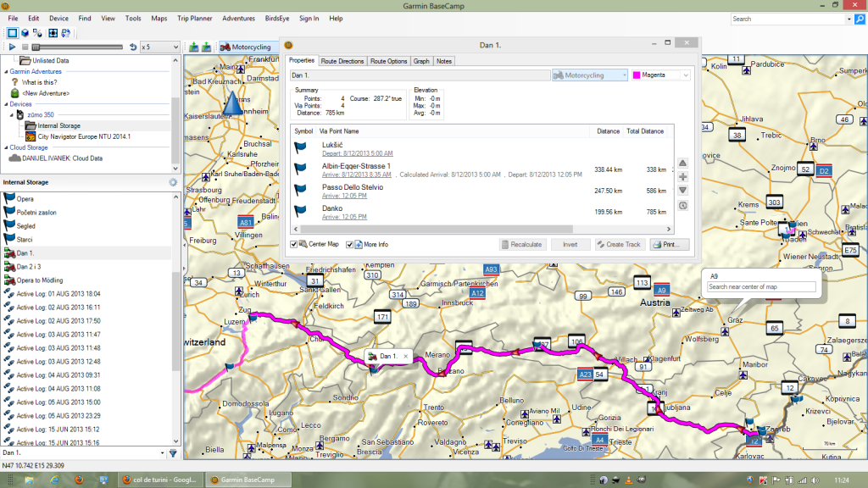868x488 pixels.
Task: Click the playback play button
Action: coord(12,47)
